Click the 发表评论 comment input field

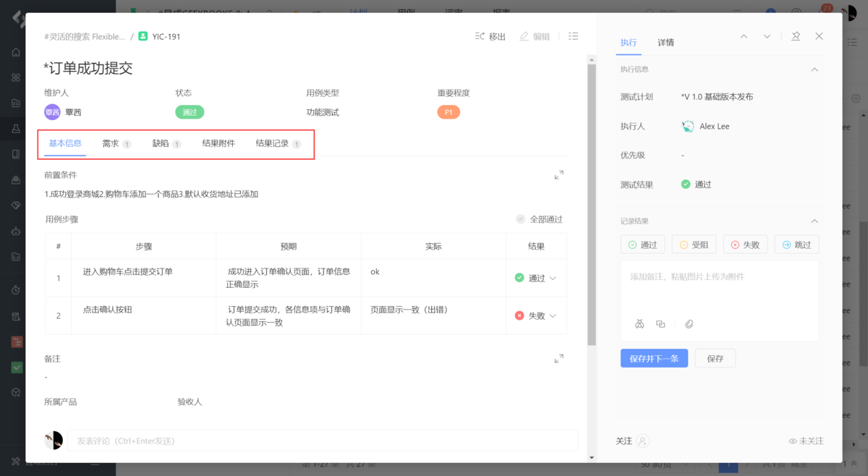pyautogui.click(x=322, y=441)
